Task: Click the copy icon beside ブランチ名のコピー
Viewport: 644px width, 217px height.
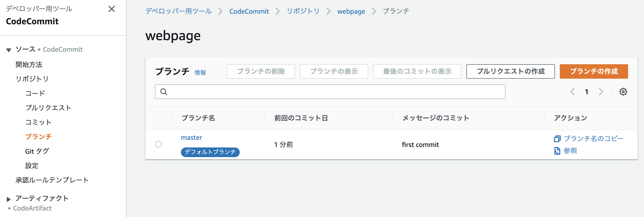Action: [x=557, y=139]
